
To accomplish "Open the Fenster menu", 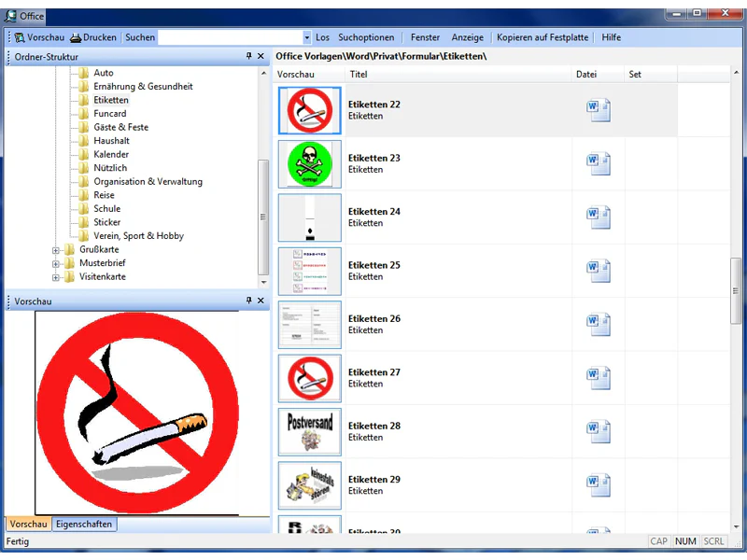I will pyautogui.click(x=425, y=37).
